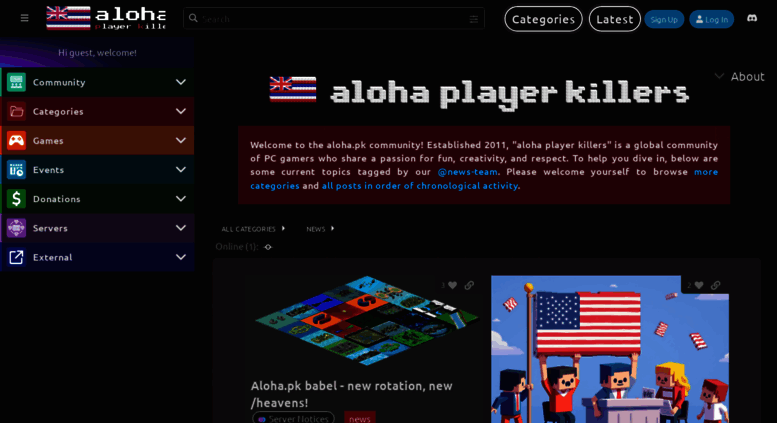
Task: Collapse the About section chevron
Action: coord(719,76)
